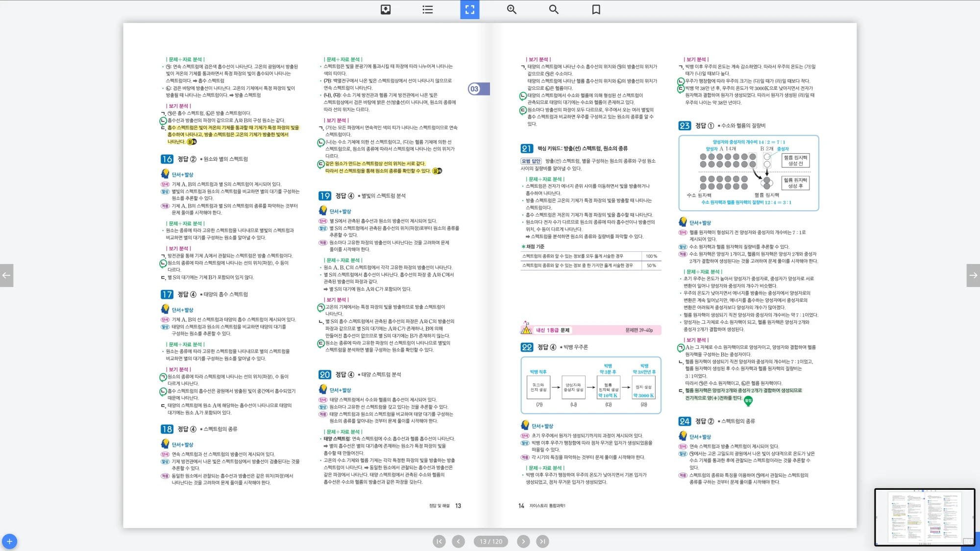This screenshot has width=980, height=551.
Task: Open the table of contents list
Action: click(x=428, y=9)
